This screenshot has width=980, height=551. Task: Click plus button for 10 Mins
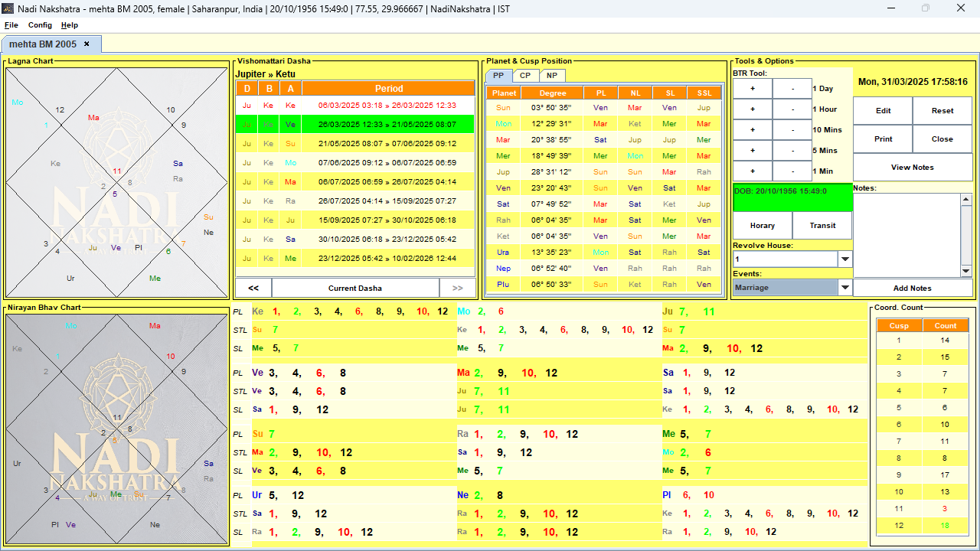[x=753, y=130]
